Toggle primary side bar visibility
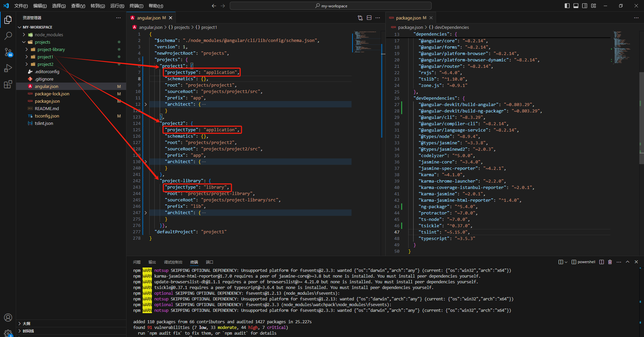 (567, 6)
